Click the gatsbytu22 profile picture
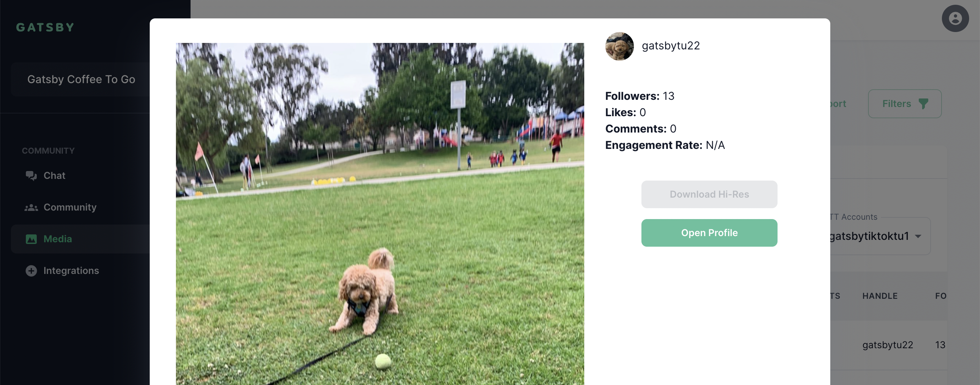 (x=619, y=46)
